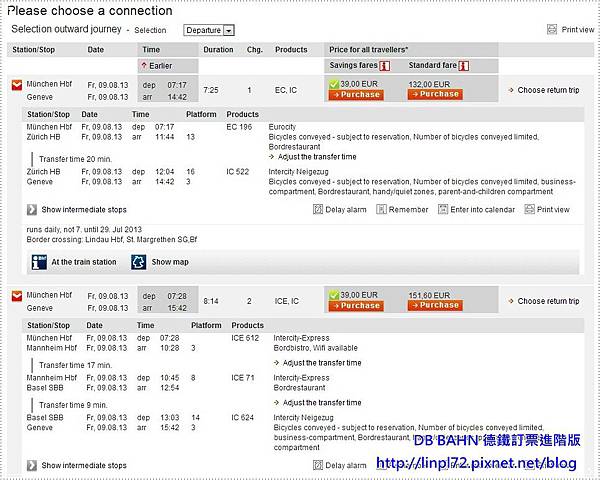The height and width of the screenshot is (480, 600).
Task: Click the At the train station info icon
Action: [39, 262]
